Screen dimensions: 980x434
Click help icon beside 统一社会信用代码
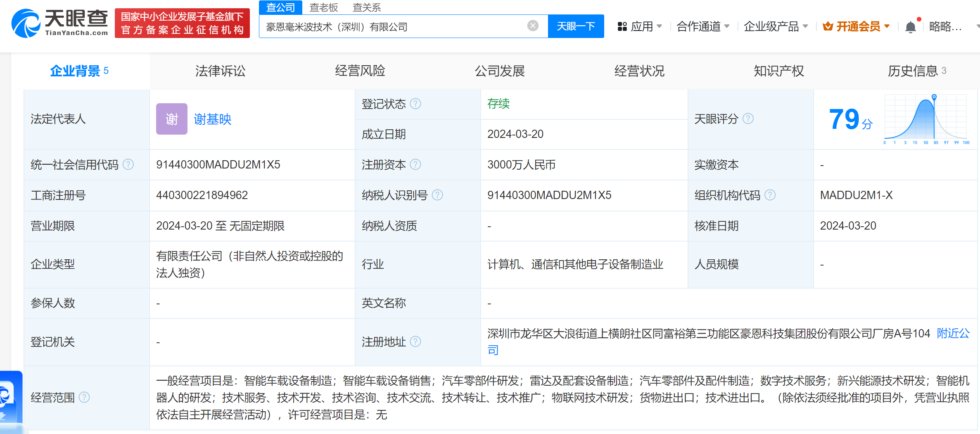(128, 165)
